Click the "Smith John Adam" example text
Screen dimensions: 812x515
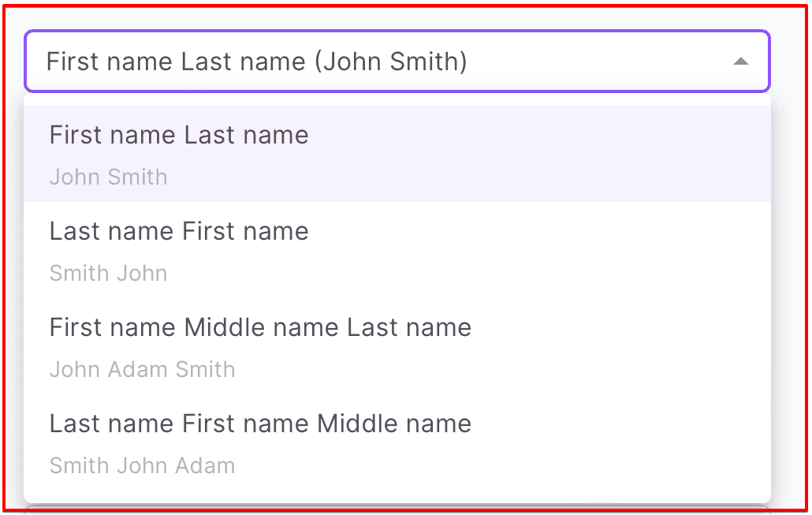pos(142,466)
